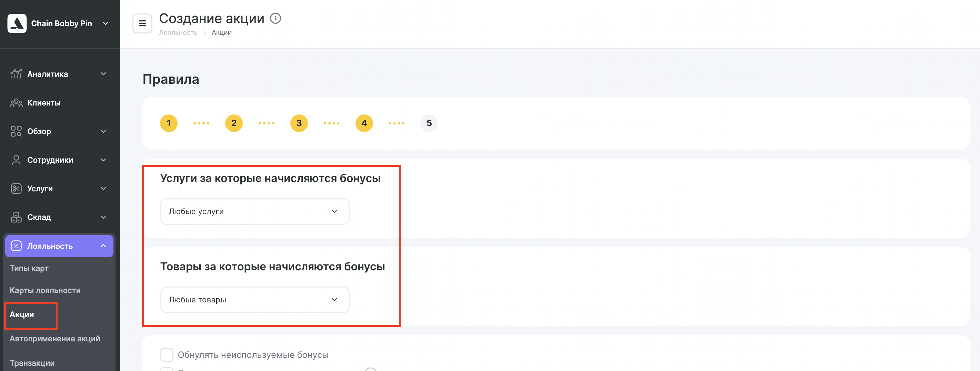Select the Транзакции submenu item

tap(32, 363)
